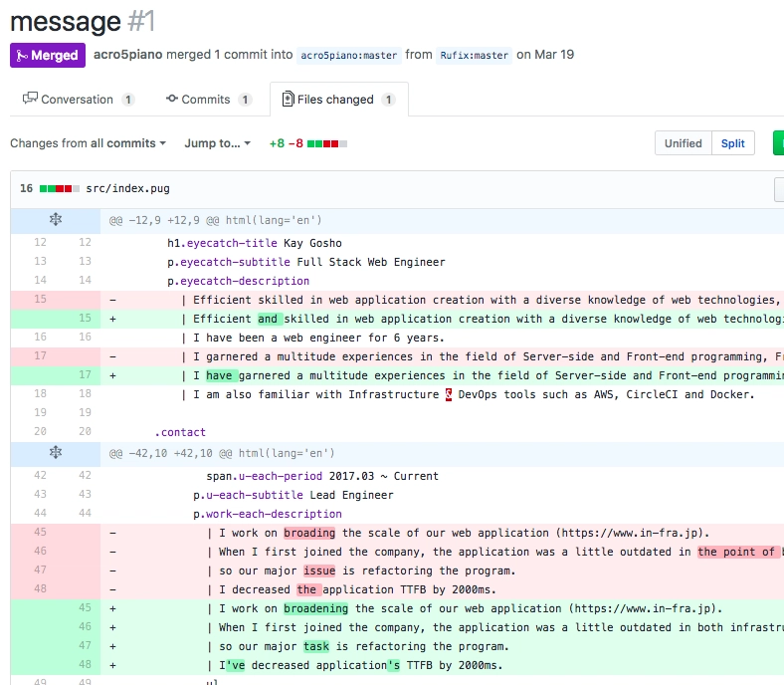Click the file diffstat count 16
This screenshot has height=685, width=784.
pyautogui.click(x=27, y=188)
